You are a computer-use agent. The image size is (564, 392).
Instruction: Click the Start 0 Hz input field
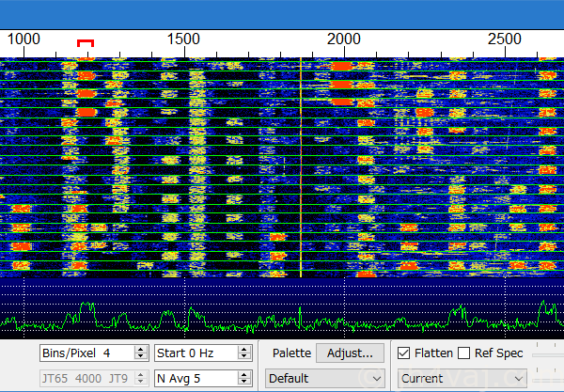pyautogui.click(x=195, y=353)
